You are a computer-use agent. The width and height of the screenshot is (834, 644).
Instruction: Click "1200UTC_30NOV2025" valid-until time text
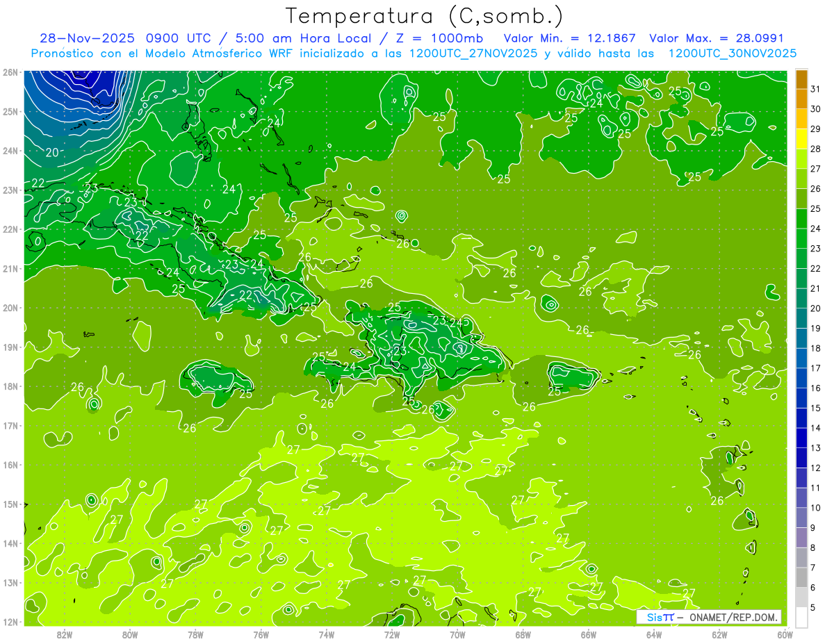tap(732, 53)
